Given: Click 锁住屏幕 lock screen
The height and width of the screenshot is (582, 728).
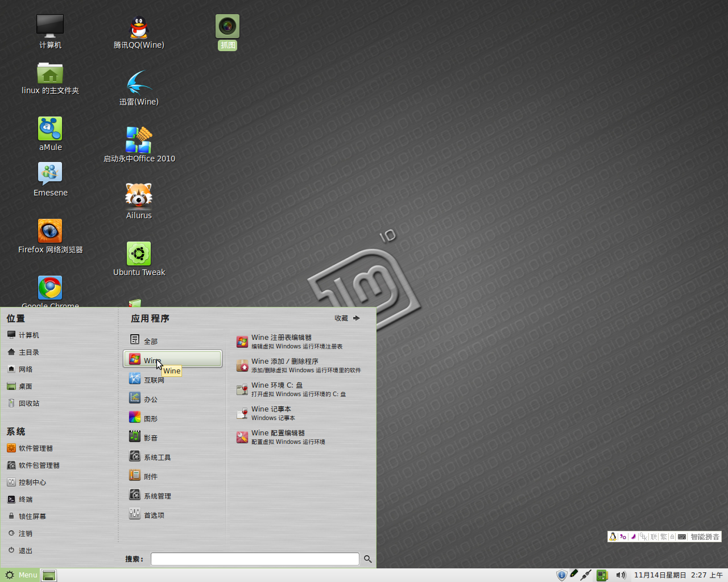Looking at the screenshot, I should click(x=26, y=517).
